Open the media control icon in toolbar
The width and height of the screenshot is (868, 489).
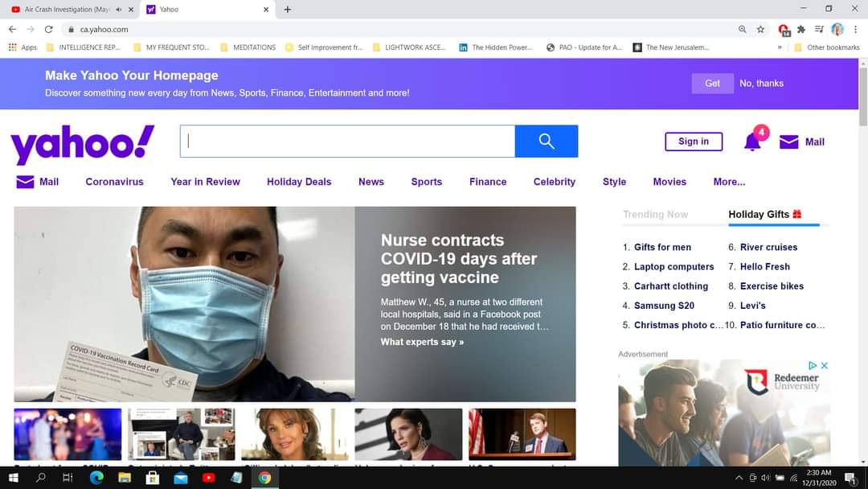819,29
